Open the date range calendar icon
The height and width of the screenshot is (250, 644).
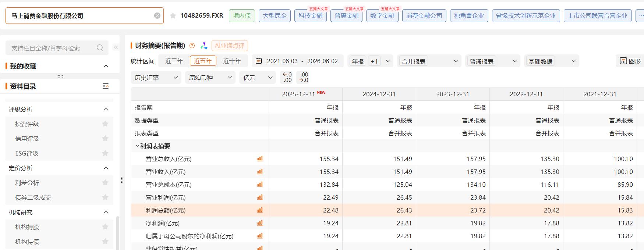click(x=259, y=61)
